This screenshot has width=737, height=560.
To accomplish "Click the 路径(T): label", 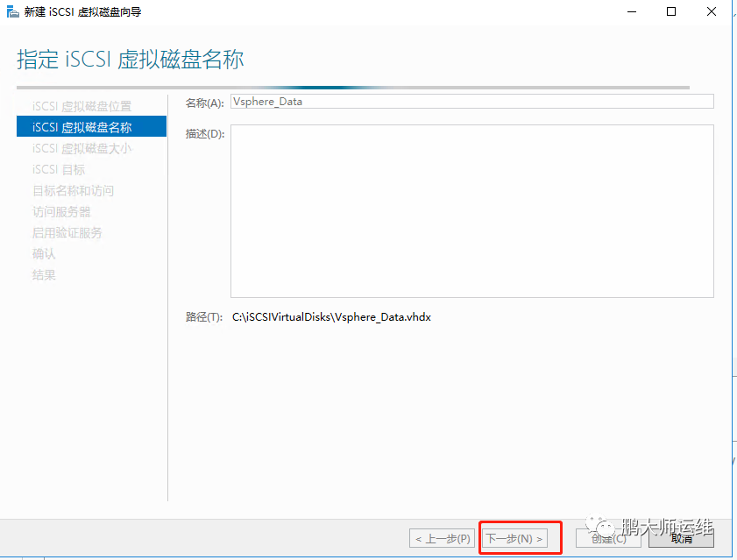I will (x=203, y=317).
